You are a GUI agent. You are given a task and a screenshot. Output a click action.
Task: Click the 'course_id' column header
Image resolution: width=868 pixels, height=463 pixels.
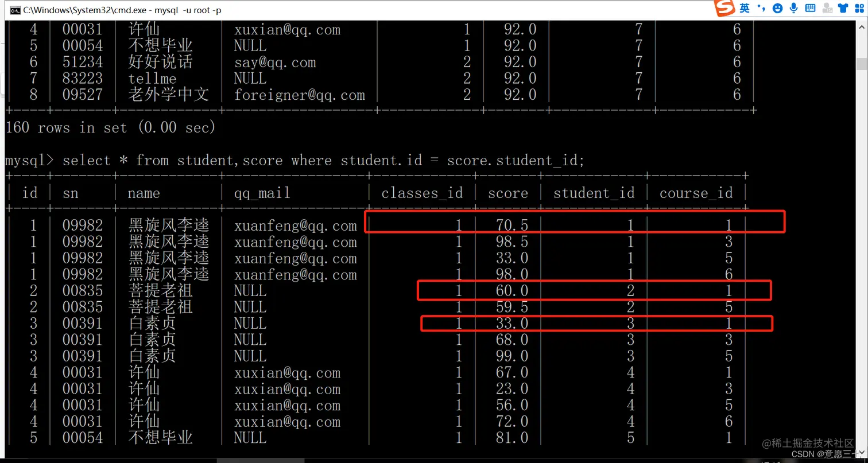pos(696,193)
